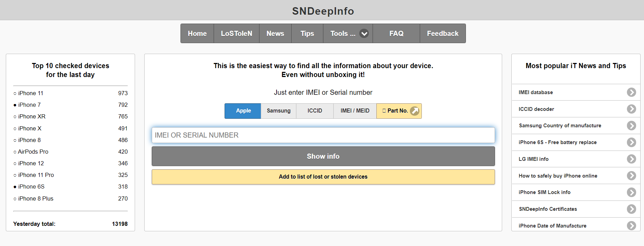Switch to the Samsung tab
The image size is (644, 246).
pyautogui.click(x=279, y=111)
